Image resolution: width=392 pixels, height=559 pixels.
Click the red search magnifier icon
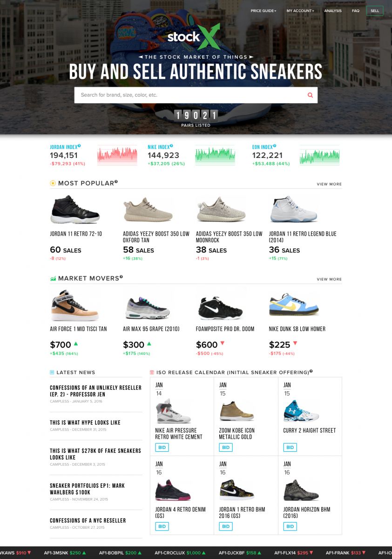point(310,95)
